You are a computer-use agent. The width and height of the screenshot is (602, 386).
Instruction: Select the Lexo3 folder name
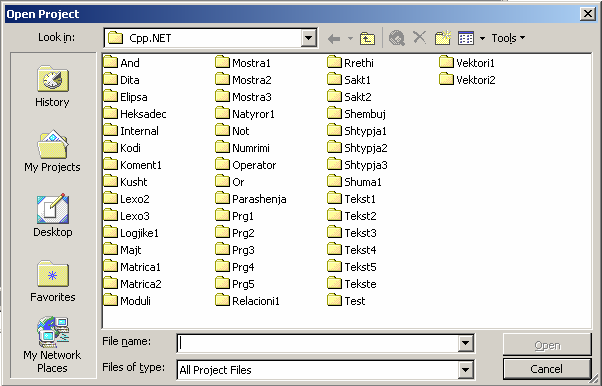[x=135, y=216]
